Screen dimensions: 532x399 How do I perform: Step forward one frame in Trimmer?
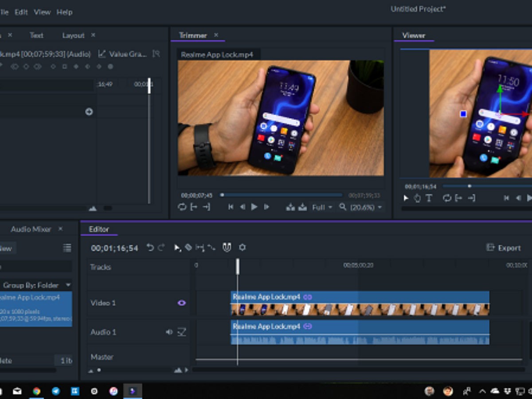coord(266,207)
